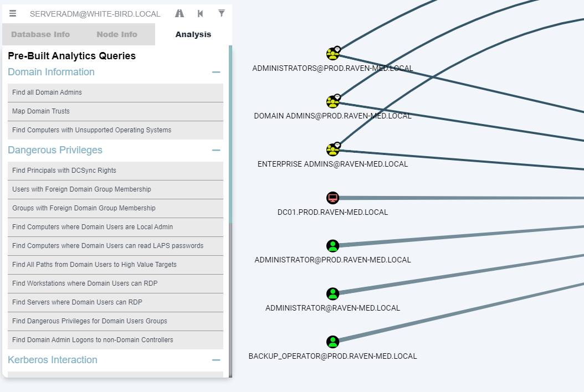This screenshot has height=392, width=584.
Task: Switch to the Database Info tab
Action: coord(40,34)
